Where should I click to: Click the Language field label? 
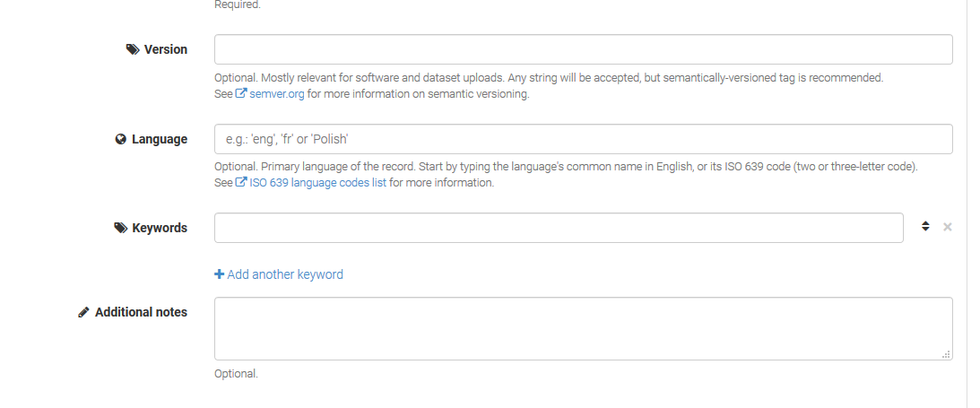[x=160, y=139]
